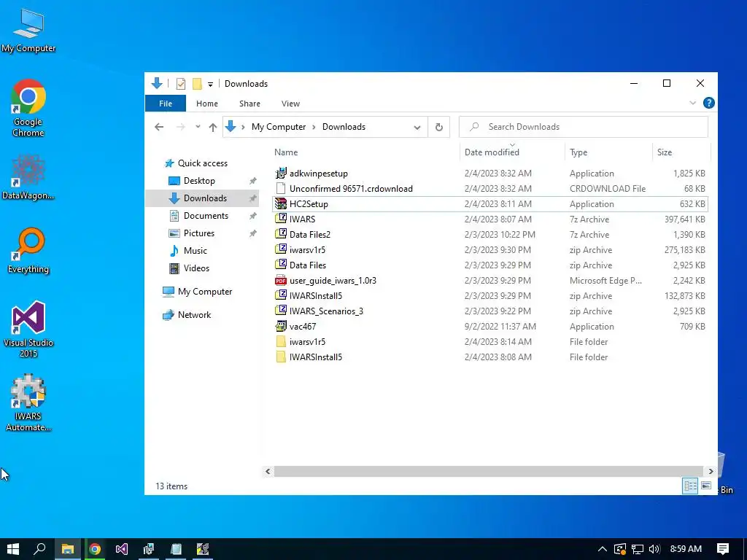Sort by Name column header
Image resolution: width=747 pixels, height=560 pixels.
point(286,152)
